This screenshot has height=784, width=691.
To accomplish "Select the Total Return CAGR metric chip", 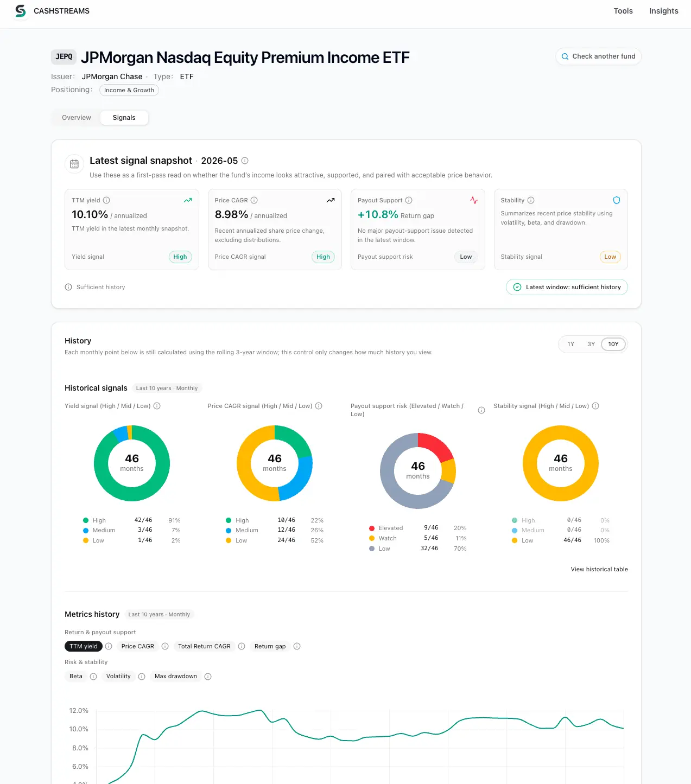I will (204, 646).
